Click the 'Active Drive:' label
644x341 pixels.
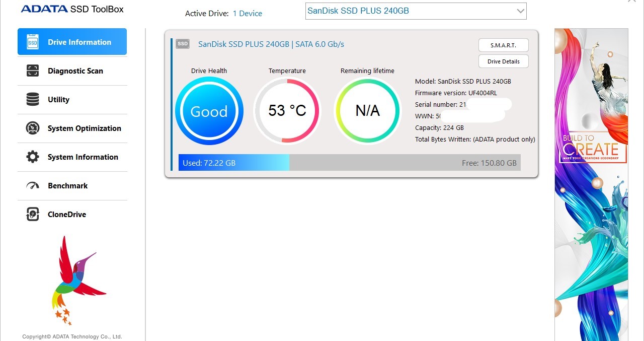(x=207, y=14)
